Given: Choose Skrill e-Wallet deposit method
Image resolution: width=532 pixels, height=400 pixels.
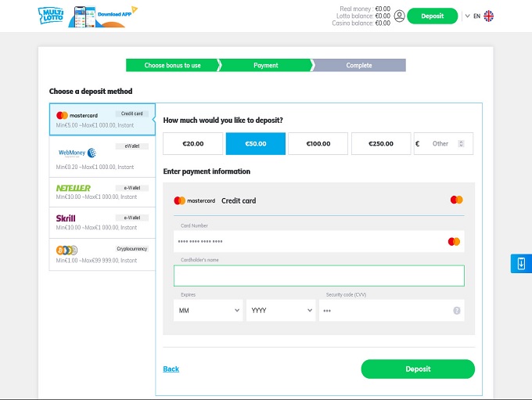Looking at the screenshot, I should tap(102, 222).
